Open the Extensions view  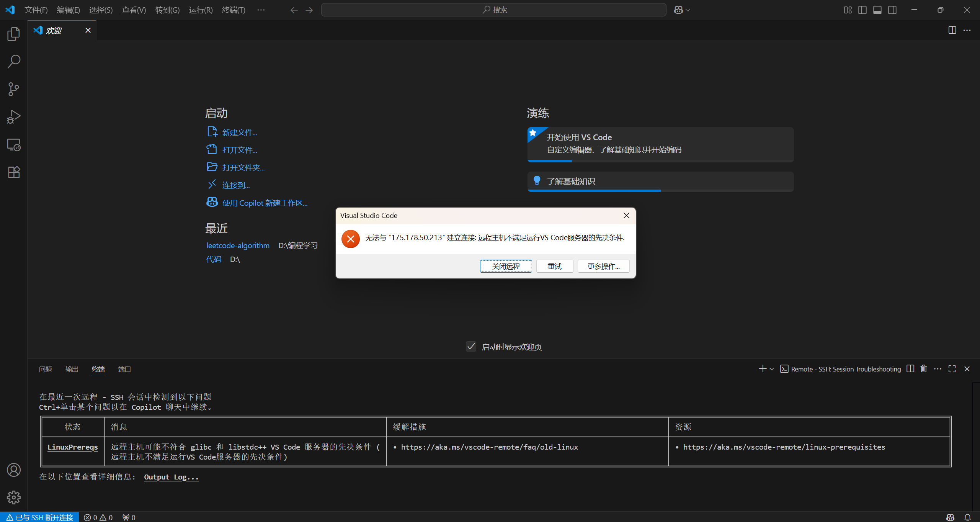[14, 172]
